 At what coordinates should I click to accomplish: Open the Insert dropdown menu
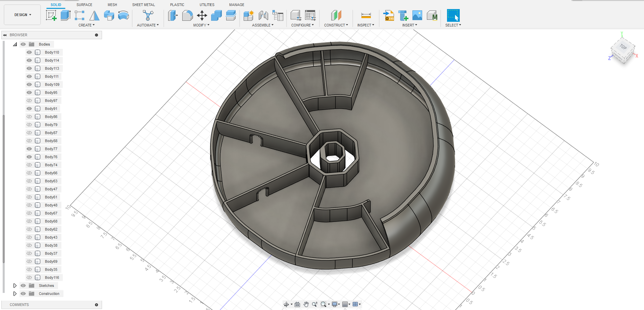tap(410, 25)
